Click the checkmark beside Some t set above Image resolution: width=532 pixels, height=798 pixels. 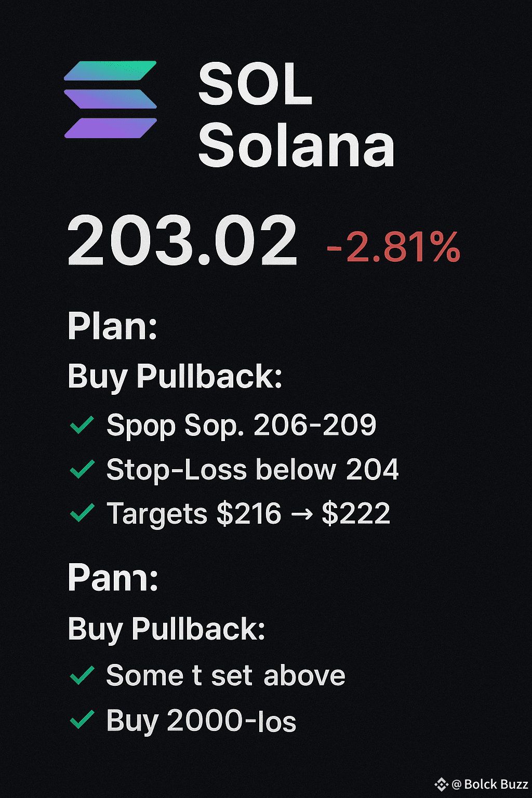[82, 675]
